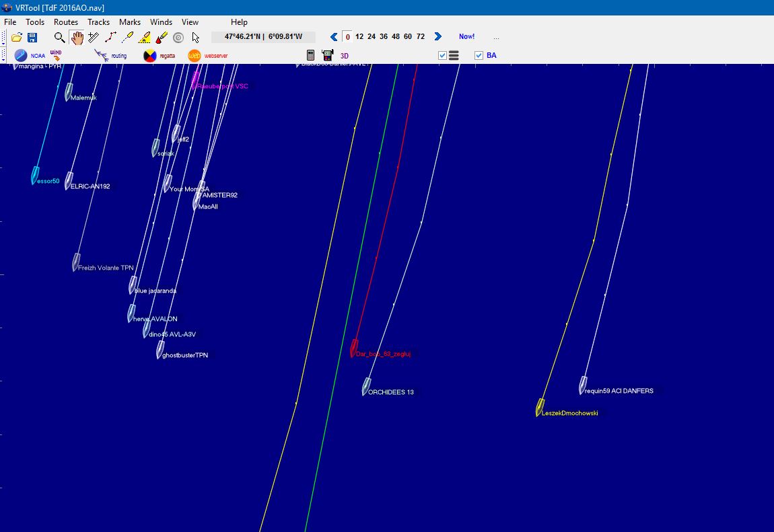Screen dimensions: 774x532
Task: Open the Help menu
Action: click(x=239, y=22)
